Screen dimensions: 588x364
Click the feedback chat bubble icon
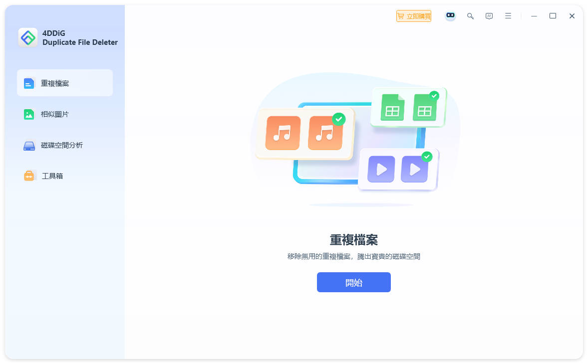[489, 15]
